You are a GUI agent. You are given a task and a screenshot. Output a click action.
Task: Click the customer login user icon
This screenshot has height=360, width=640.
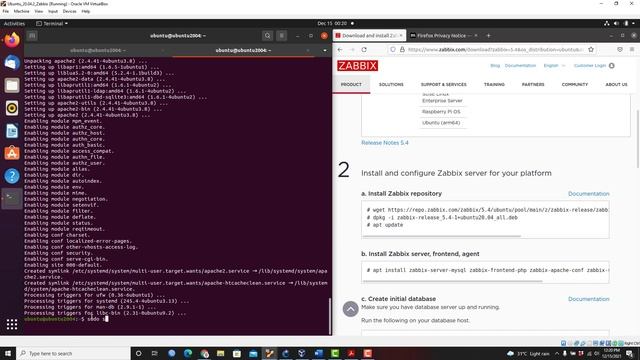tap(611, 66)
